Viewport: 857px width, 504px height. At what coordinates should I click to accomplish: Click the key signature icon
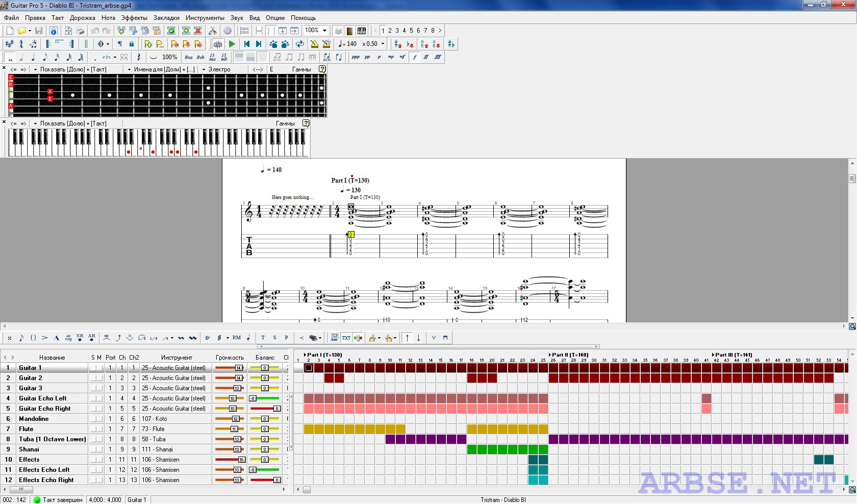9,44
